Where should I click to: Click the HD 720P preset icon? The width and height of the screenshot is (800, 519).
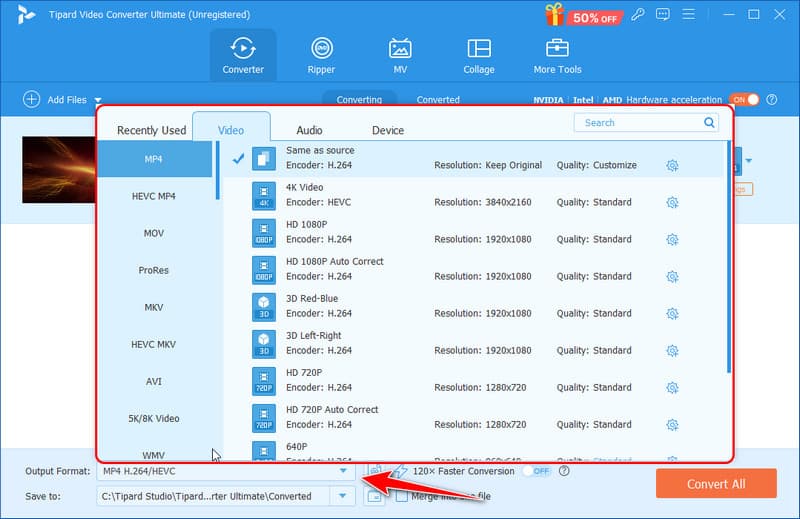coord(264,381)
